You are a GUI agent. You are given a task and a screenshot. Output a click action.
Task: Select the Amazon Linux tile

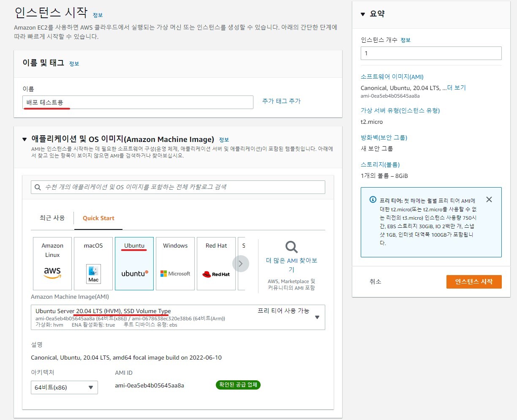[x=52, y=264]
